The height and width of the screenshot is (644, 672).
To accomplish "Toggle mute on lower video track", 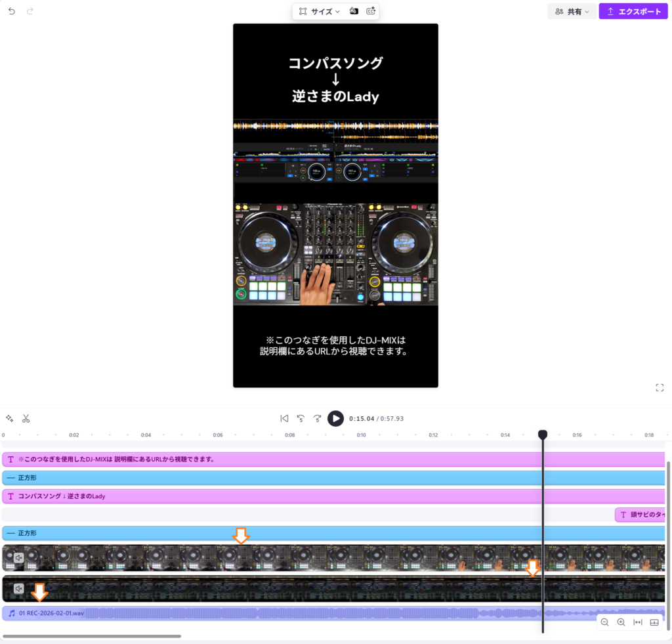I will point(19,589).
